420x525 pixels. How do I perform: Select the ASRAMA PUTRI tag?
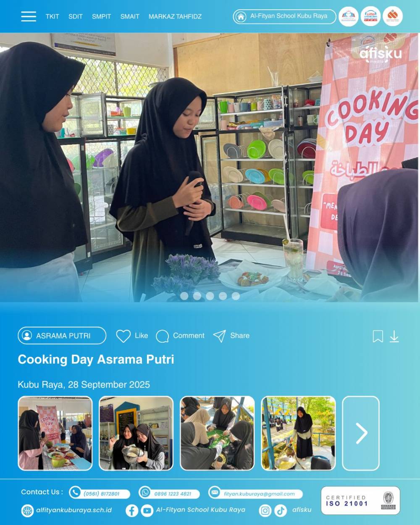62,336
